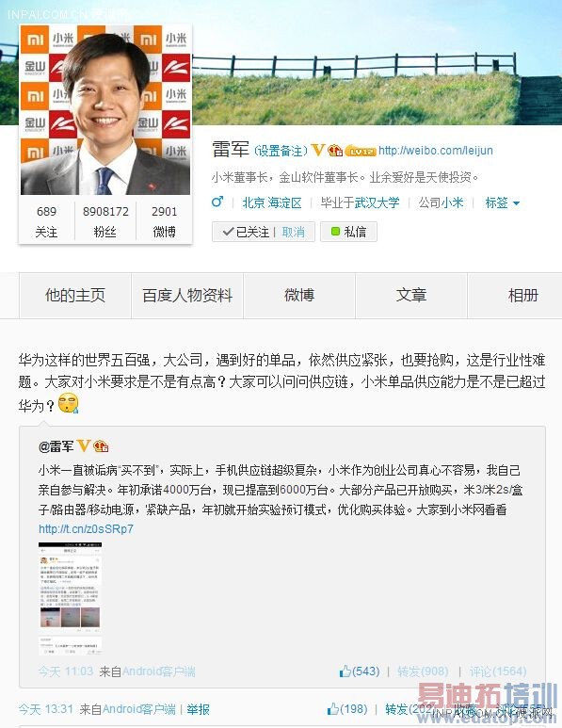This screenshot has width=562, height=728.
Task: Switch to the 微博 tab
Action: (x=299, y=296)
